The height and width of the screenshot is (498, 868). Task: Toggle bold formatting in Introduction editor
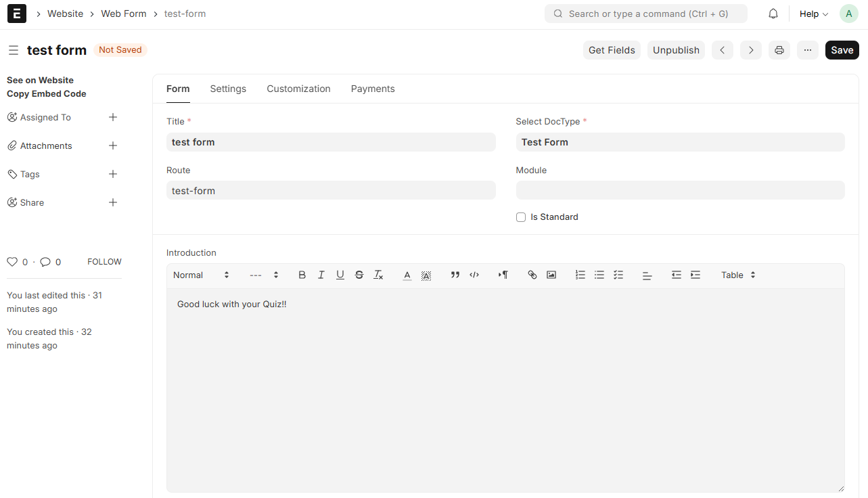point(302,275)
